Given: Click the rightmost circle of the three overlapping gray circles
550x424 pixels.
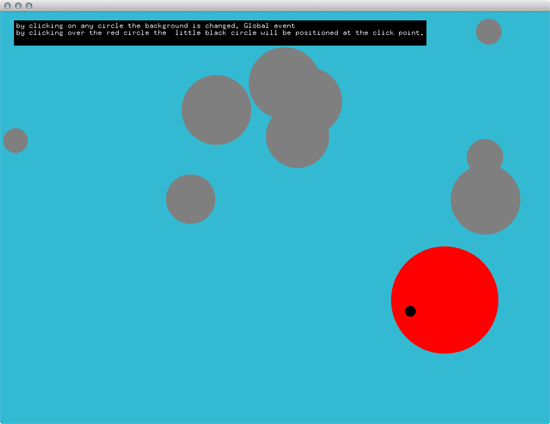Looking at the screenshot, I should coord(308,102).
